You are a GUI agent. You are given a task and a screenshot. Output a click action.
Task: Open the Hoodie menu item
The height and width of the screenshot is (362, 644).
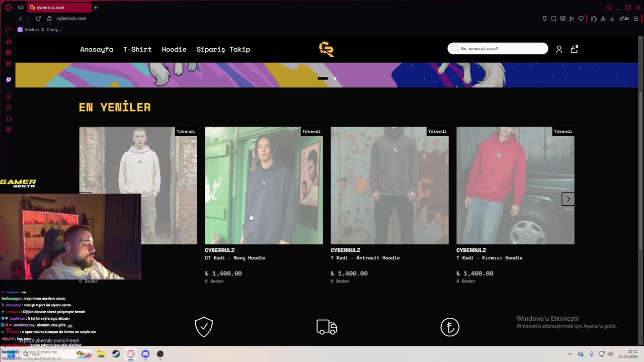tap(174, 49)
